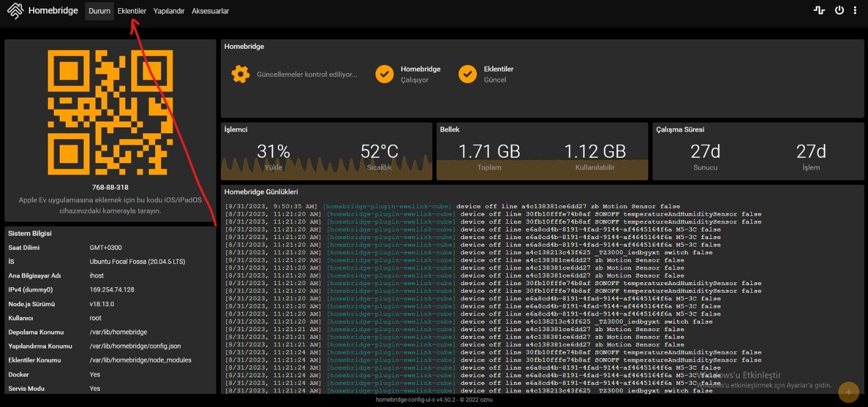Click the ihost hostname value
Viewport: 868px width, 407px height.
[97, 276]
